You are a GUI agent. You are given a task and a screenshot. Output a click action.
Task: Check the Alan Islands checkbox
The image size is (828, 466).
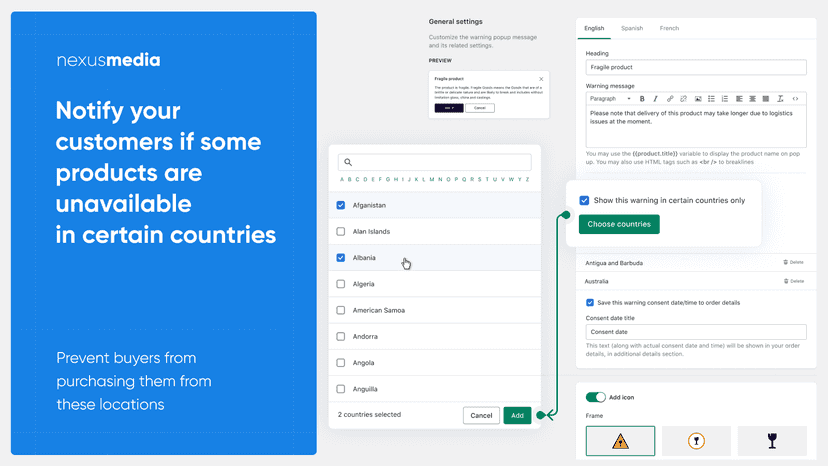pos(341,231)
